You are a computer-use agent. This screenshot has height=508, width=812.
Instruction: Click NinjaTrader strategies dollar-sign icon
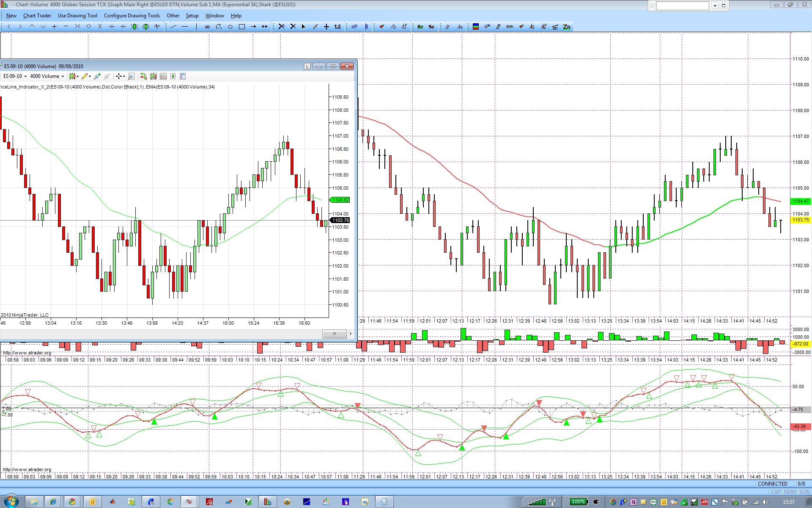pos(173,76)
